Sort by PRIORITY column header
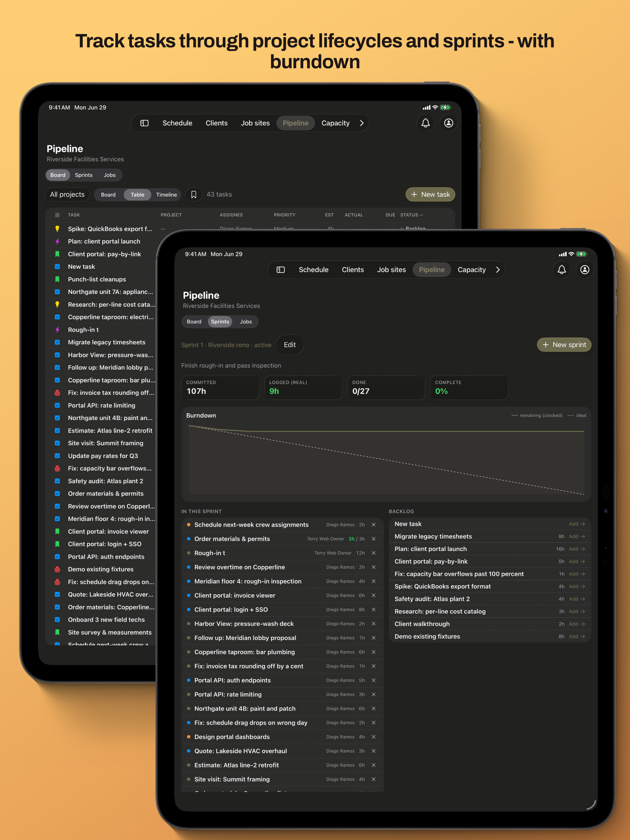The width and height of the screenshot is (630, 840). click(285, 215)
